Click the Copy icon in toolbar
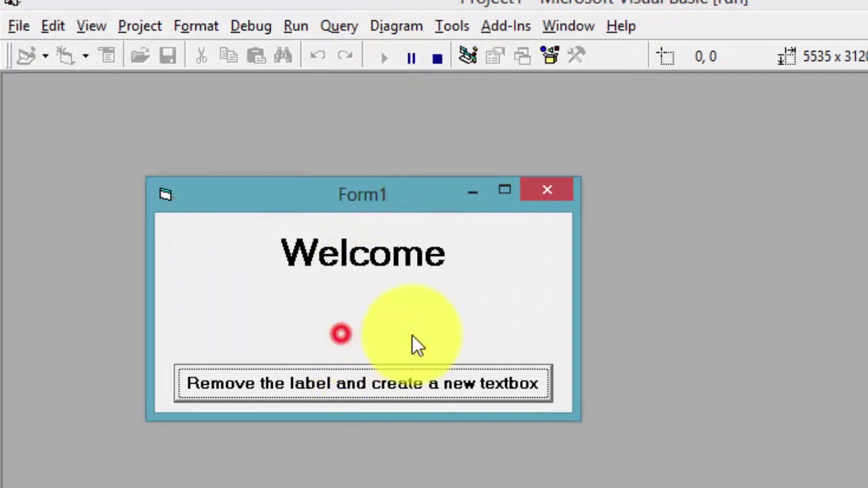Viewport: 868px width, 488px height. (229, 56)
